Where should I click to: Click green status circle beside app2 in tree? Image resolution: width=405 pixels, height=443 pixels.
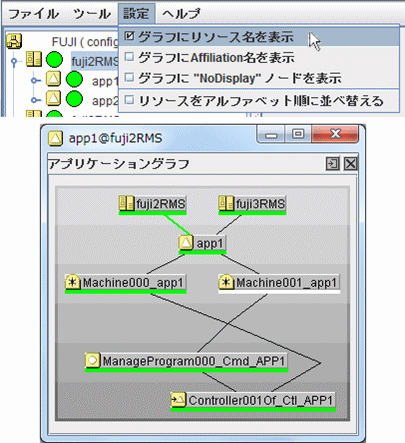click(x=74, y=99)
